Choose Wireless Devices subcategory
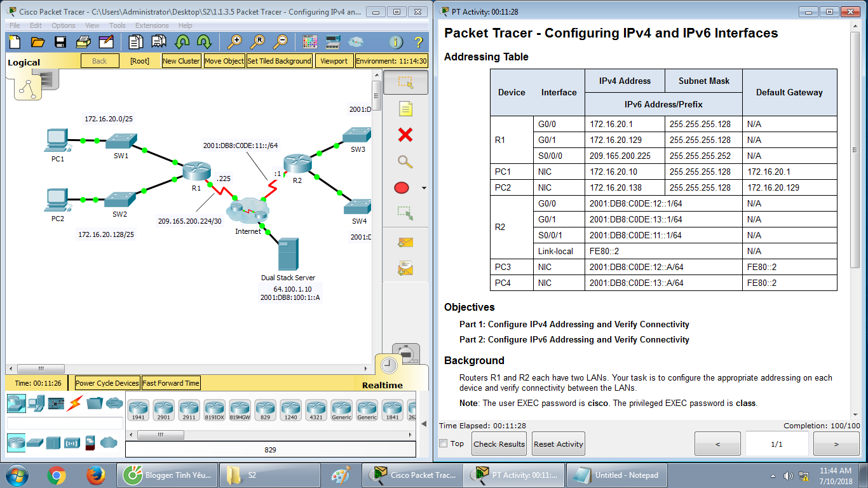868x488 pixels. pos(71,442)
